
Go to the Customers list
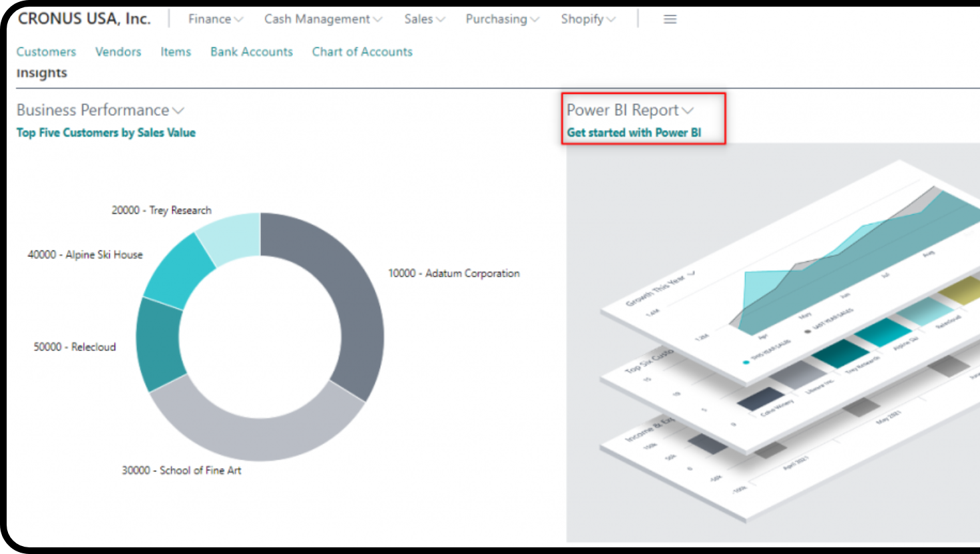(46, 52)
